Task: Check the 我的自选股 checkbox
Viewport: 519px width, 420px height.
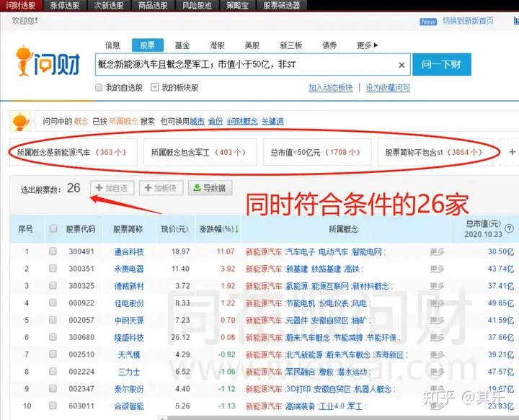Action: tap(99, 87)
